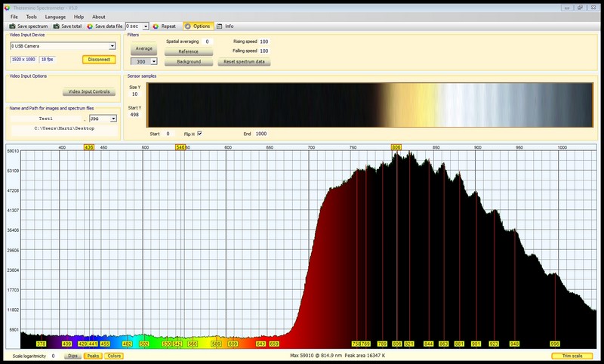Click the Save data file icon
604x364 pixels.
pyautogui.click(x=90, y=26)
